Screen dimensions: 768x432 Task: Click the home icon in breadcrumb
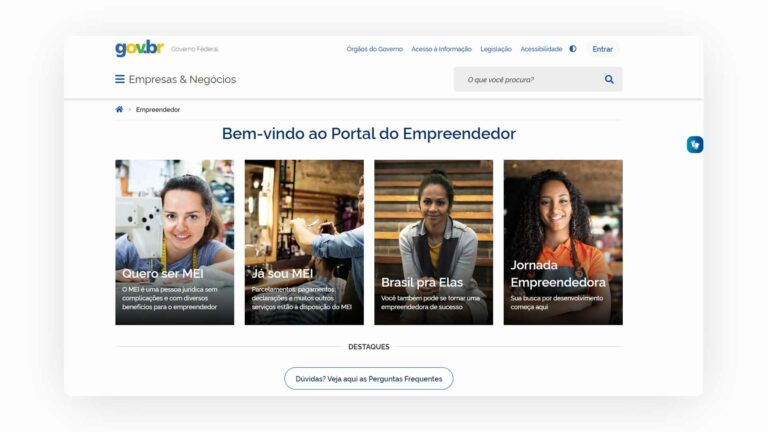click(x=119, y=109)
